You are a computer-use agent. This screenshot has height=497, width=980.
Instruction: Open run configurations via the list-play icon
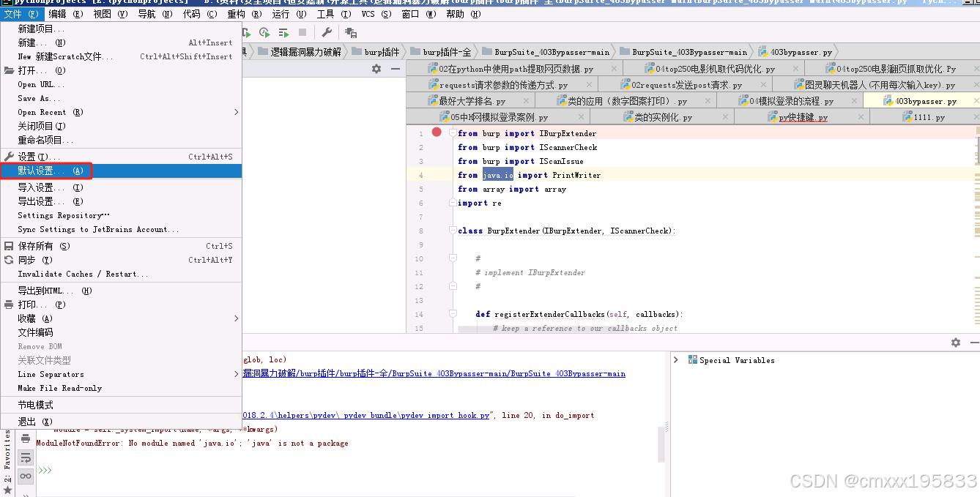283,32
